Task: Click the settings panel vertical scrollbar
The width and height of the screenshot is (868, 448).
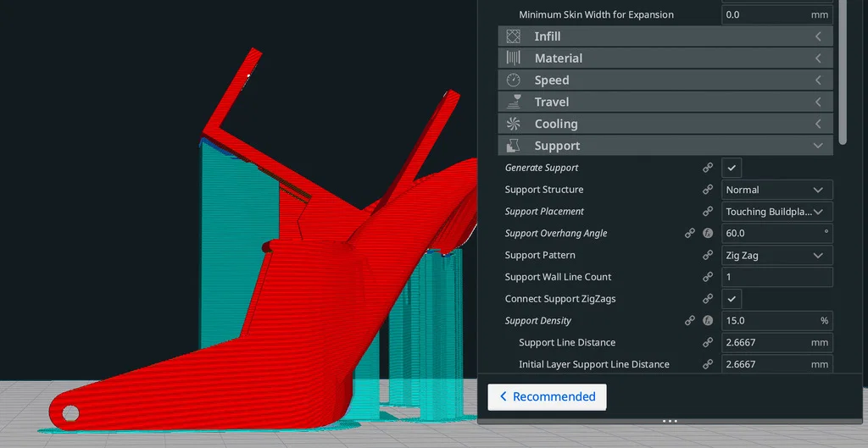Action: click(x=843, y=72)
